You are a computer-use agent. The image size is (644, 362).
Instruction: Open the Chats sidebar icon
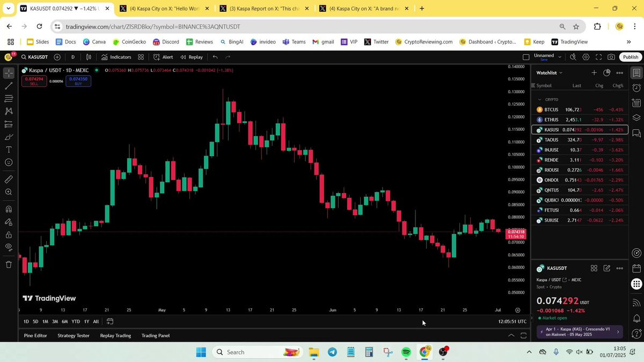point(636,132)
